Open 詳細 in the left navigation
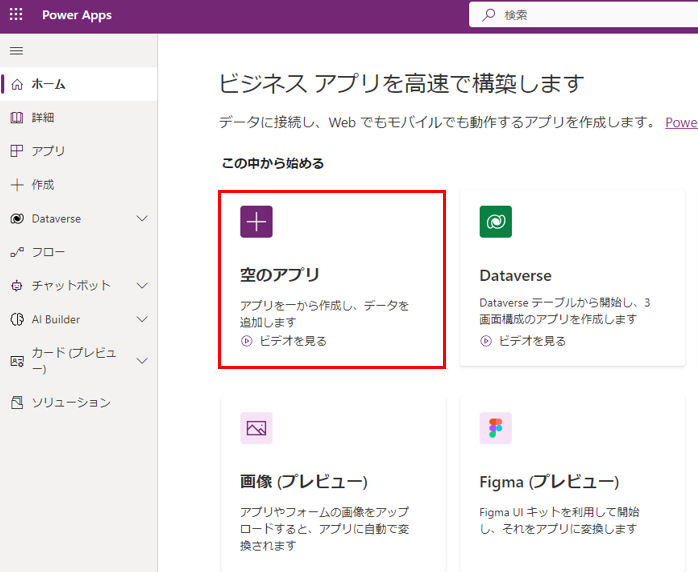 click(x=43, y=118)
